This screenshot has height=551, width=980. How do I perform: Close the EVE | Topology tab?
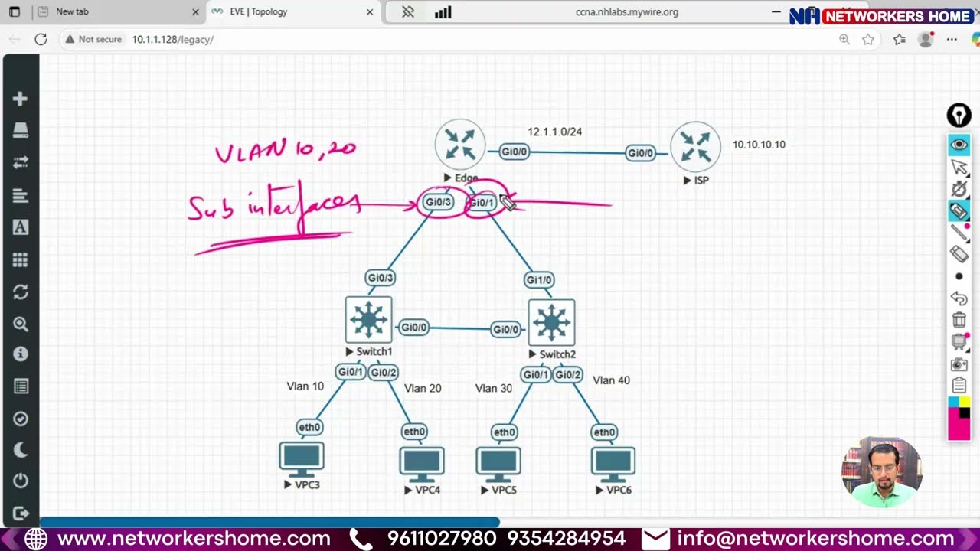(x=370, y=12)
